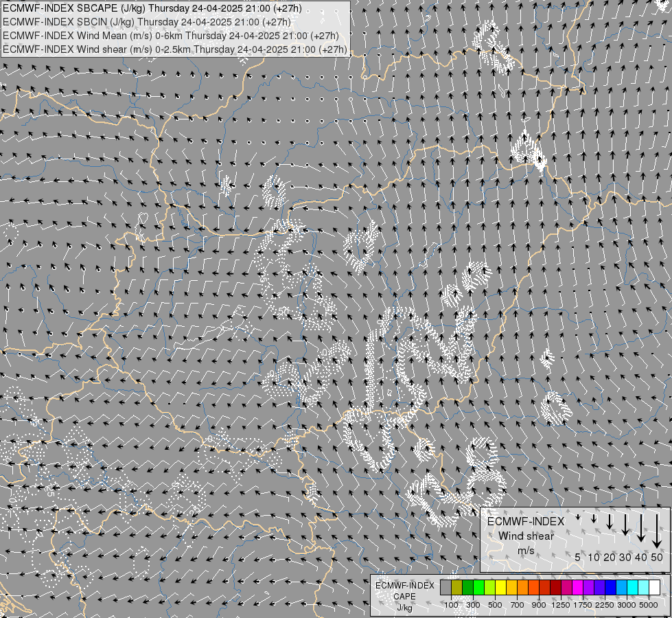Select the yellow-green CAPE swatch
The image size is (672, 618).
490,588
